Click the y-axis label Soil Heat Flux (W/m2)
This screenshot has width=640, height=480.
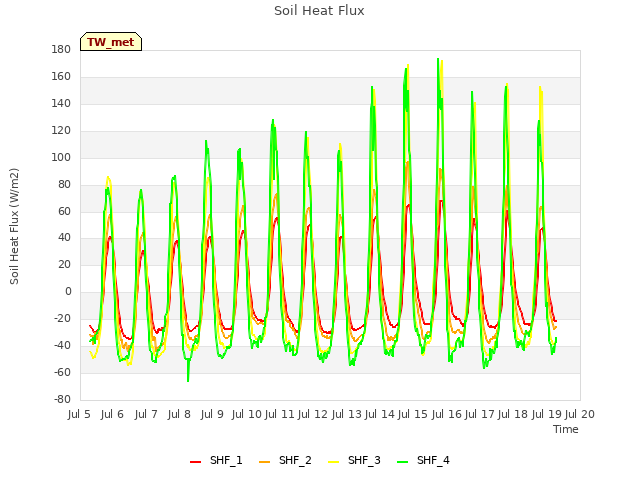pos(14,226)
